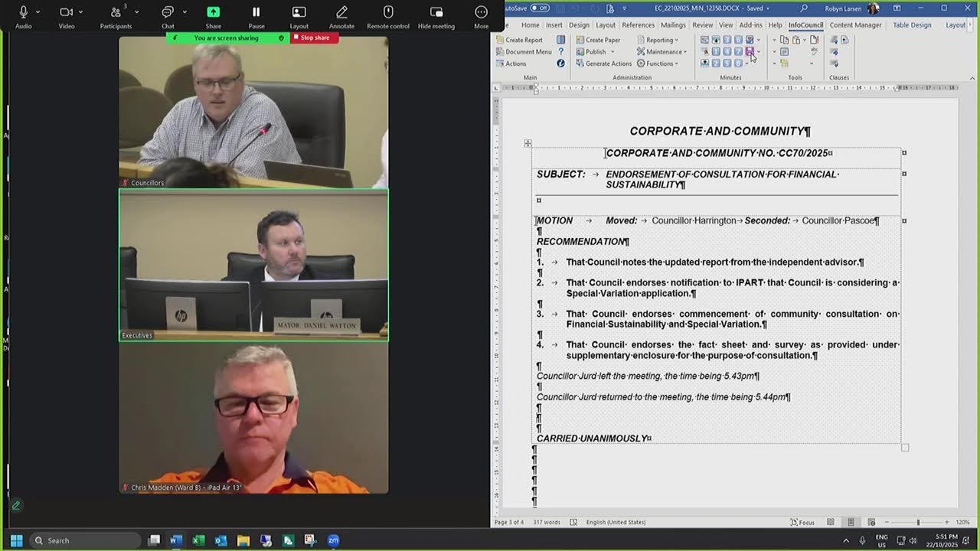Pause the screen share
The height and width of the screenshot is (551, 980).
coord(256,17)
